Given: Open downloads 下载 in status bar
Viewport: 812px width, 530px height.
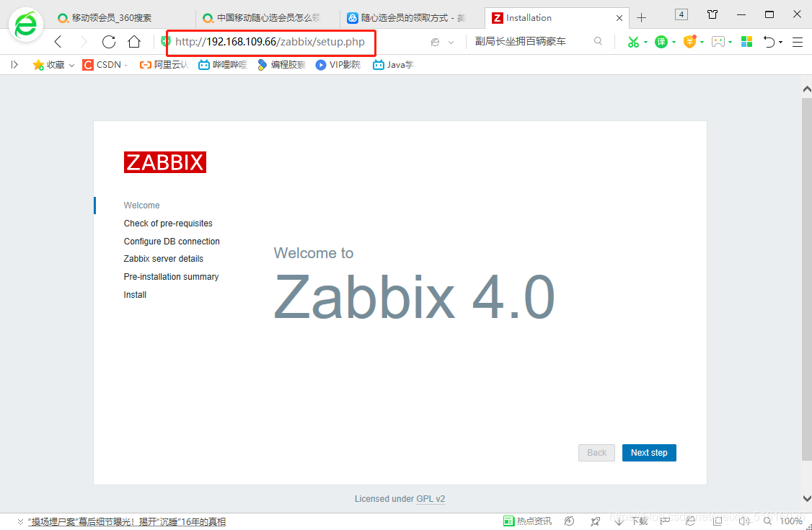Looking at the screenshot, I should [x=631, y=521].
